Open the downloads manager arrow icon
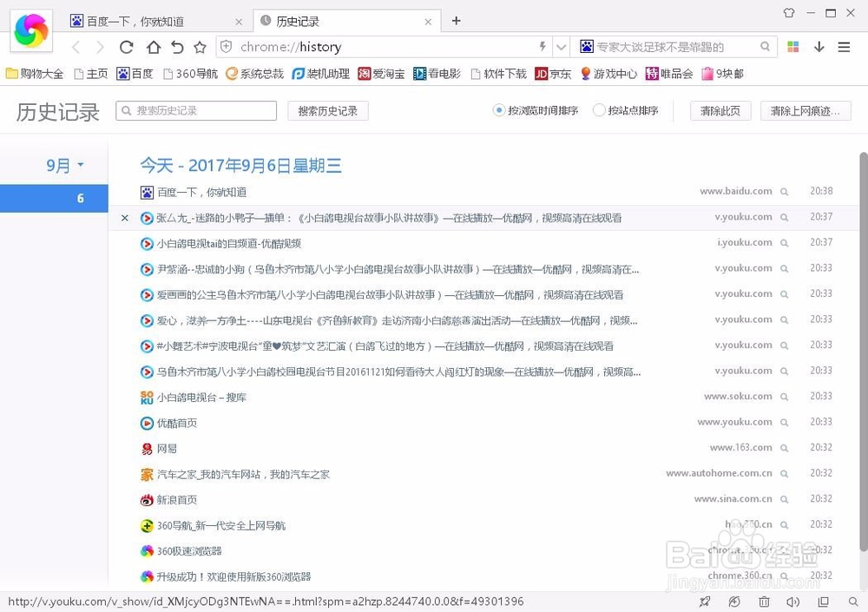 (x=819, y=47)
